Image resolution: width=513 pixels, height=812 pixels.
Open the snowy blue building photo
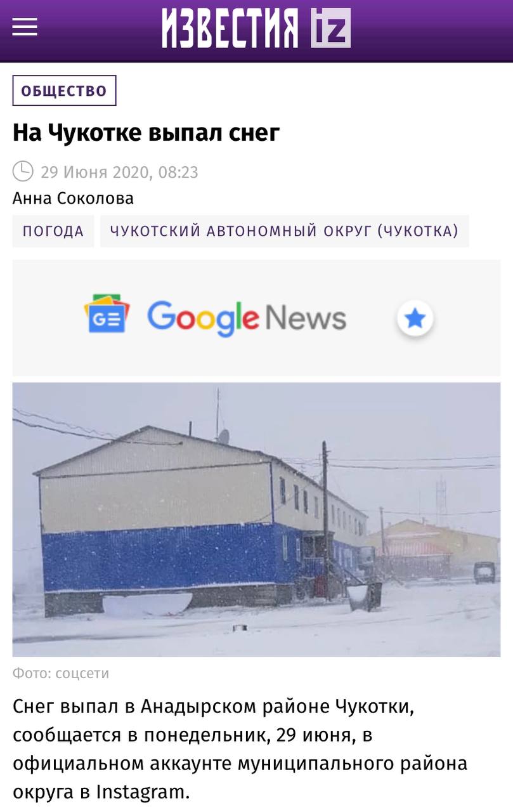click(x=256, y=520)
